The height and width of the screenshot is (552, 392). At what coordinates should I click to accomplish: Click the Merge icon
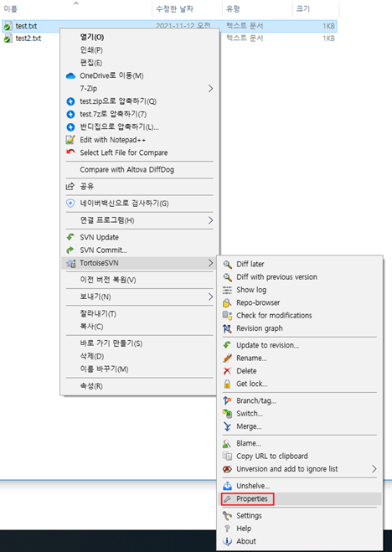[x=227, y=426]
